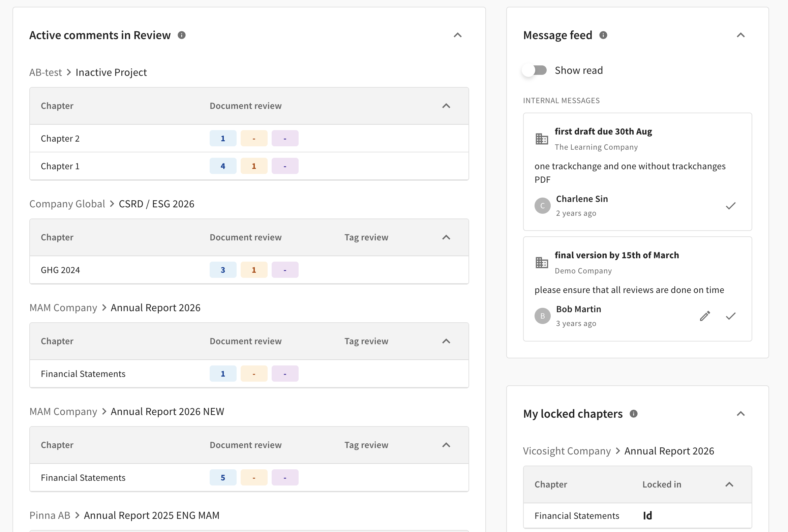The image size is (788, 532).
Task: Click the orange 1 badge for Chapter 1
Action: [x=254, y=166]
